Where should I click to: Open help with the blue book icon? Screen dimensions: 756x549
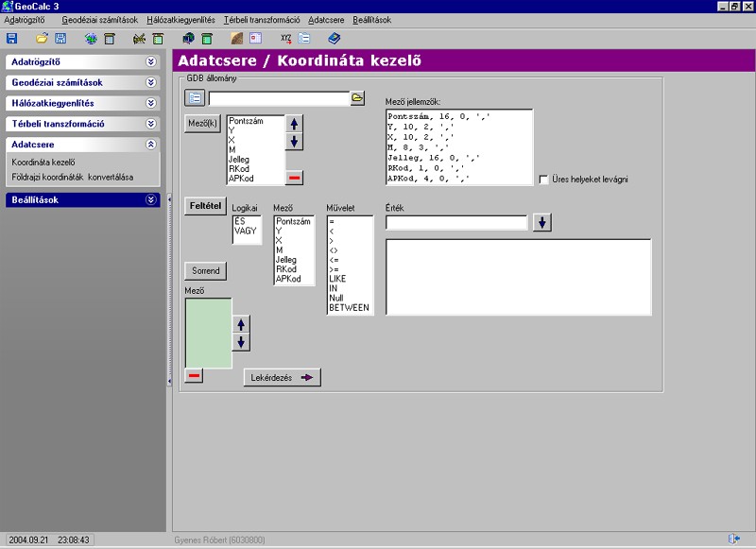(335, 38)
